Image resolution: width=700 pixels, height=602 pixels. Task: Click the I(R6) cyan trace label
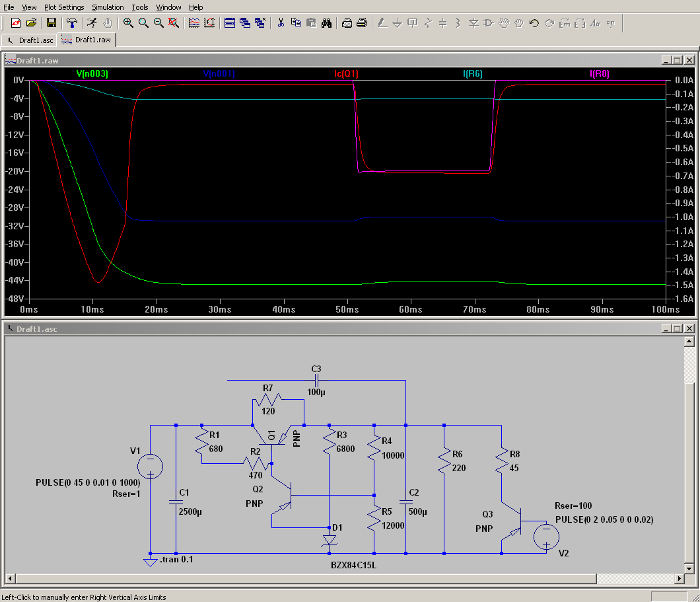(473, 74)
